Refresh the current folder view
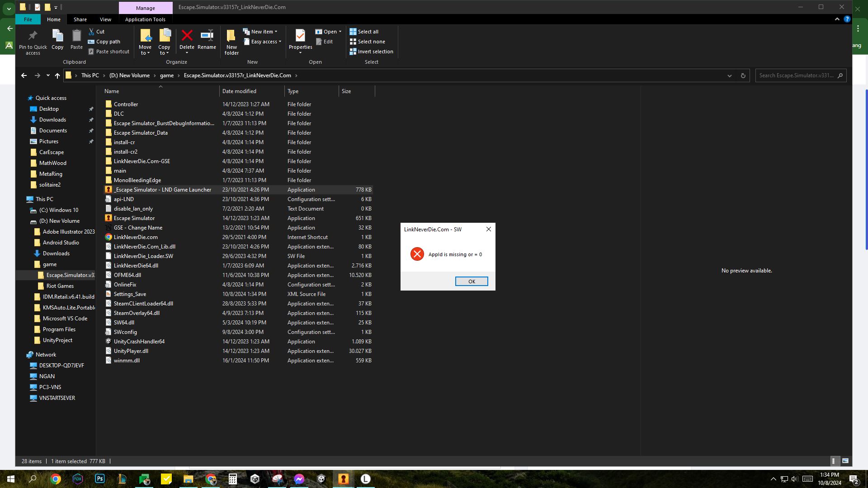The height and width of the screenshot is (488, 868). [x=743, y=75]
